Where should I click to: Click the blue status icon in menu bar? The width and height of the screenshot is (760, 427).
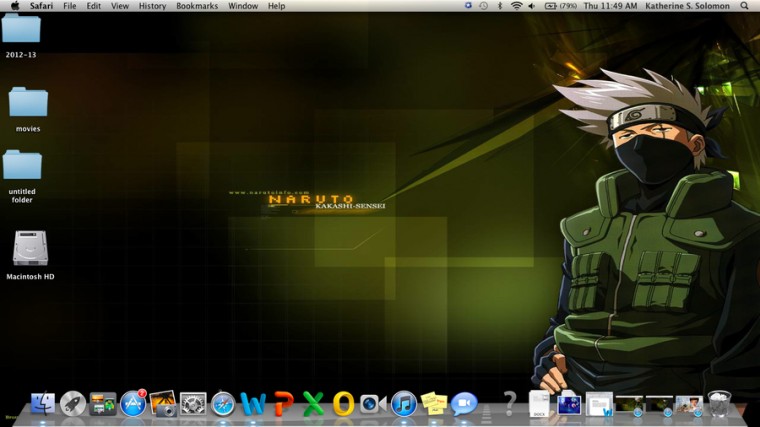(x=468, y=5)
